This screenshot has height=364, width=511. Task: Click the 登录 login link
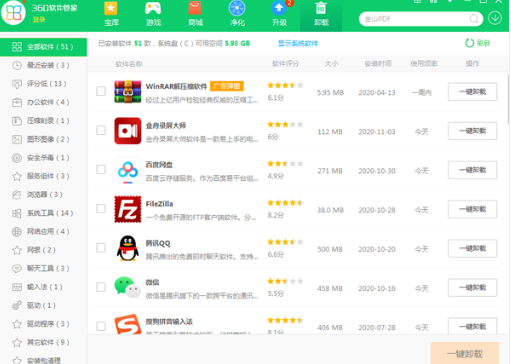pos(39,20)
